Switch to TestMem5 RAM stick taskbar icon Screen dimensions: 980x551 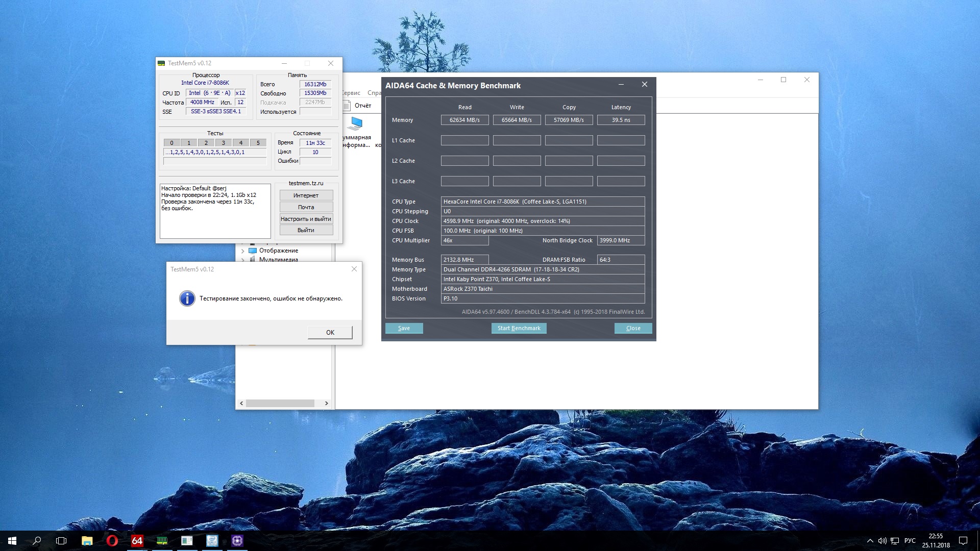(162, 541)
